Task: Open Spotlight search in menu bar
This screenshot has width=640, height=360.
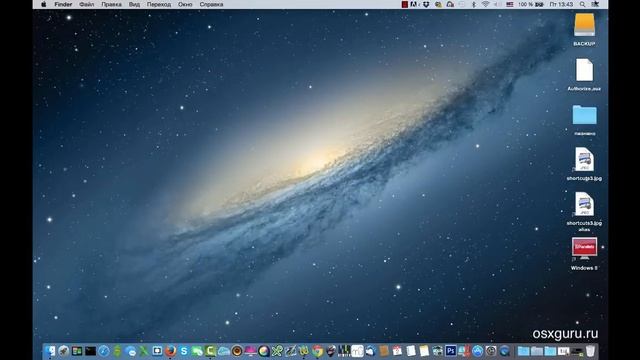Action: pyautogui.click(x=582, y=4)
